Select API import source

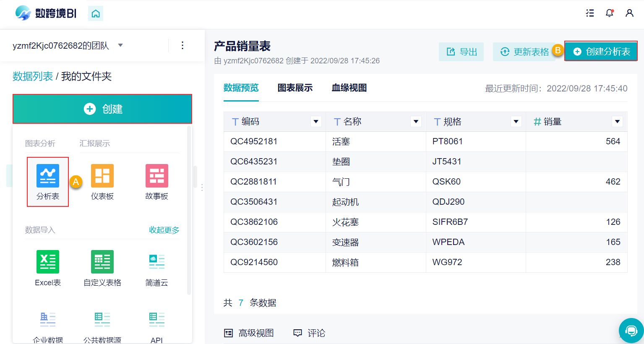point(157,328)
